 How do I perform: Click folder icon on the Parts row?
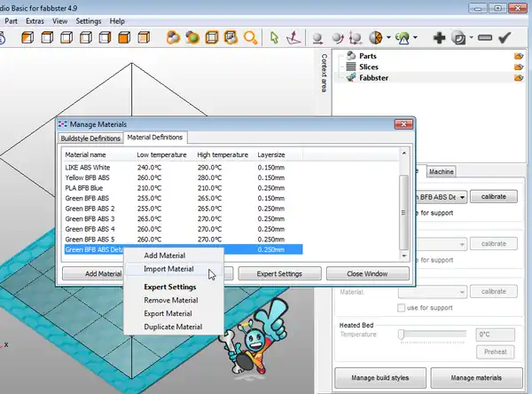point(519,55)
